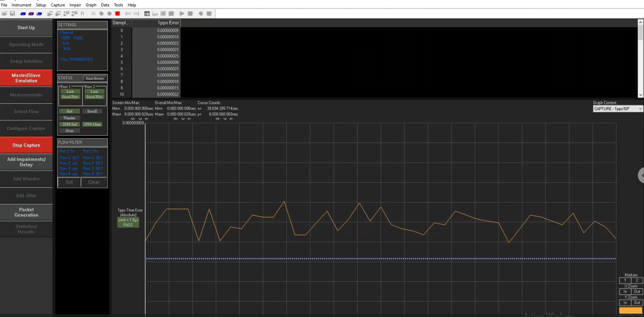The height and width of the screenshot is (317, 644).
Task: Open the Capture menu
Action: click(x=58, y=5)
